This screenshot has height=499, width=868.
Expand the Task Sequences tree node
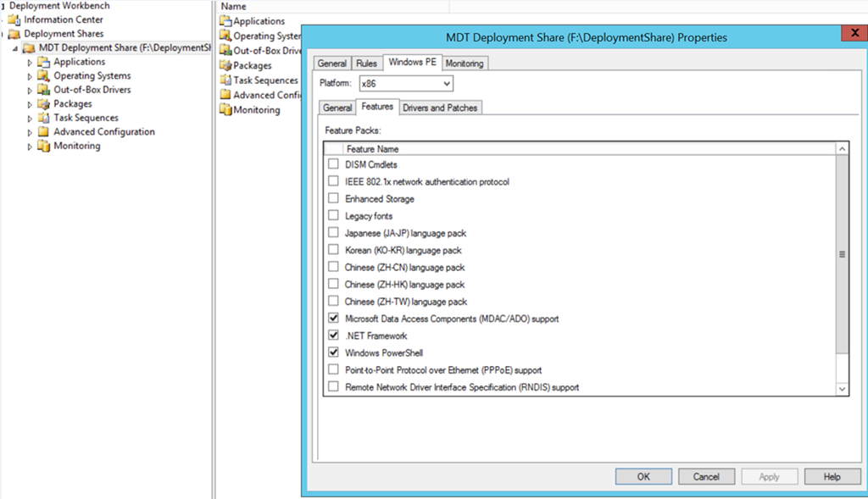point(30,119)
